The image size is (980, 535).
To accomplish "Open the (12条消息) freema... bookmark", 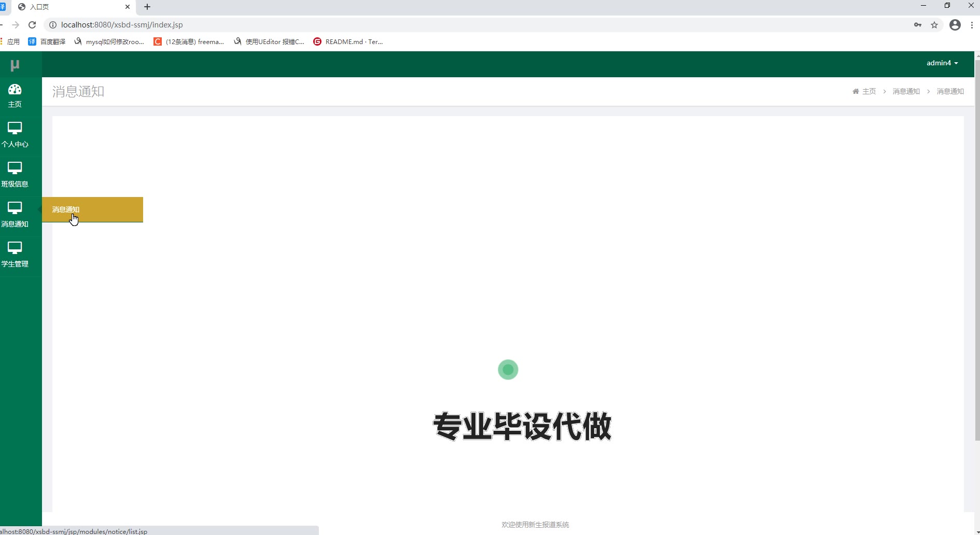I will pyautogui.click(x=189, y=41).
